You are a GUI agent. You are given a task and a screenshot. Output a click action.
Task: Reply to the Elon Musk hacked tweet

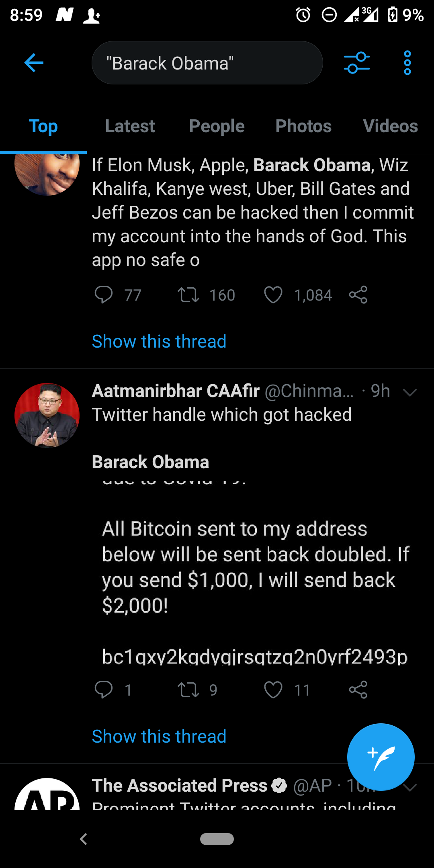point(103,295)
